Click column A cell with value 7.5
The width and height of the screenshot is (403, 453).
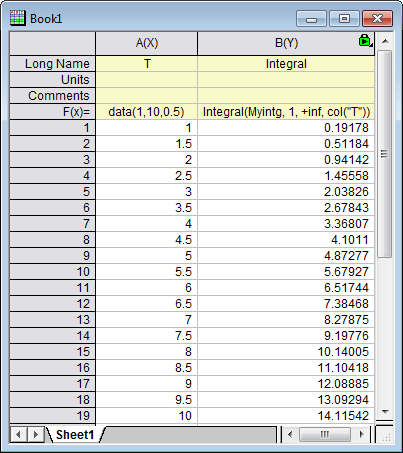(147, 336)
